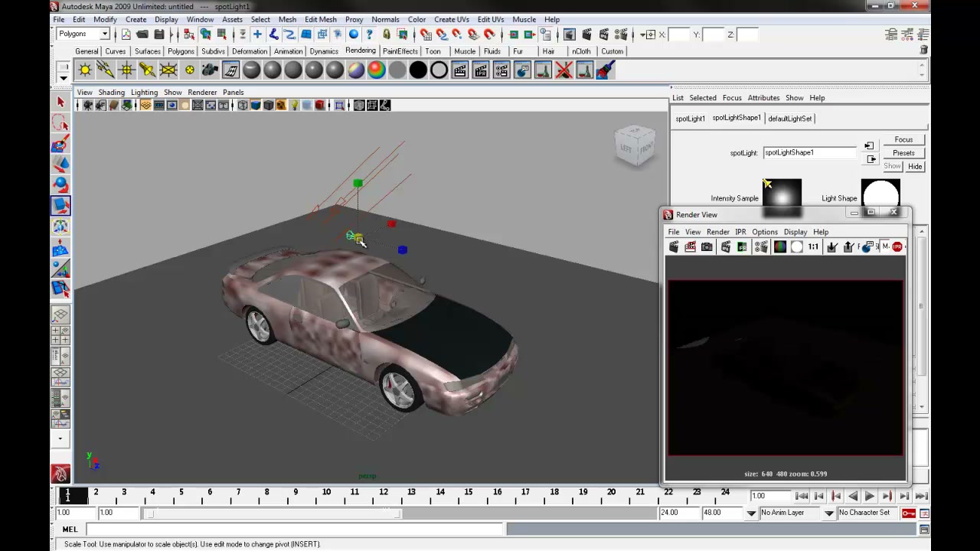This screenshot has height=551, width=980.
Task: Click the lock selection padlock icon
Action: coord(386,34)
